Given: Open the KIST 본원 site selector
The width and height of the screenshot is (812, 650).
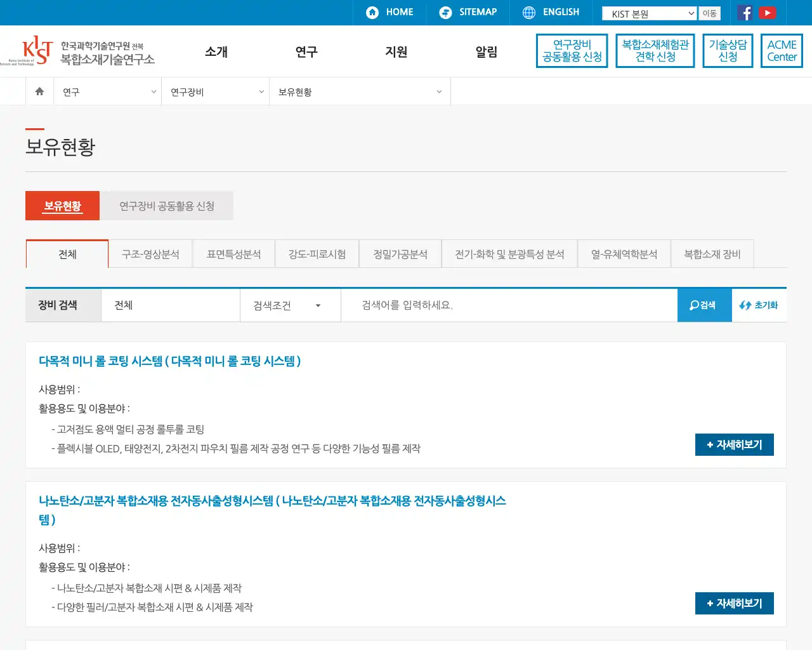Looking at the screenshot, I should click(x=650, y=13).
